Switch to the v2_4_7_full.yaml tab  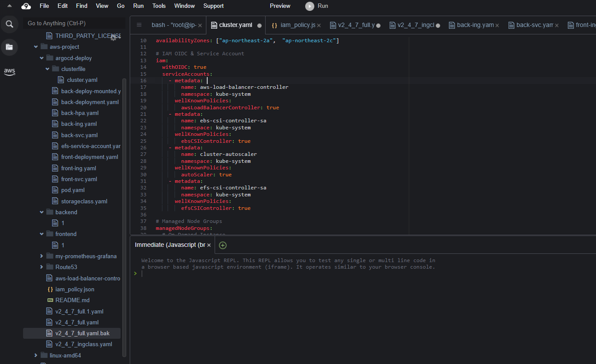pos(355,25)
